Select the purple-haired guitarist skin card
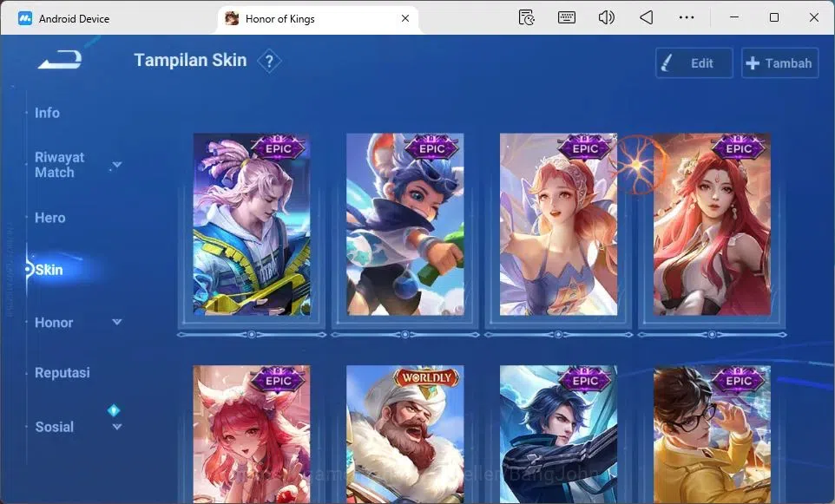 (x=252, y=224)
